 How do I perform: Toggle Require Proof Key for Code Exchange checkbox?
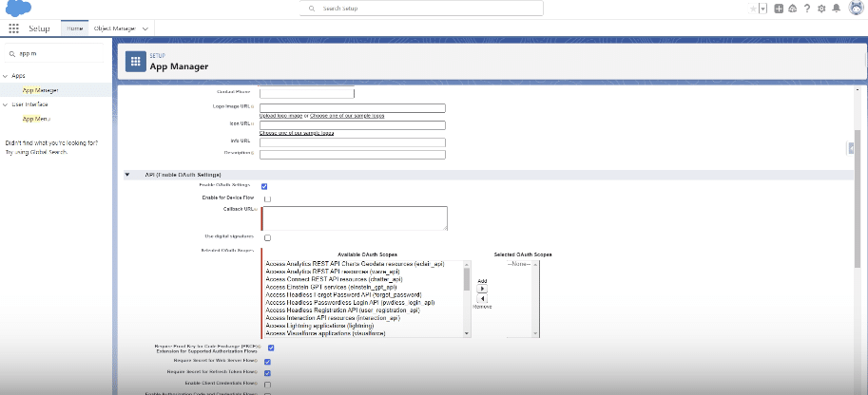(271, 348)
